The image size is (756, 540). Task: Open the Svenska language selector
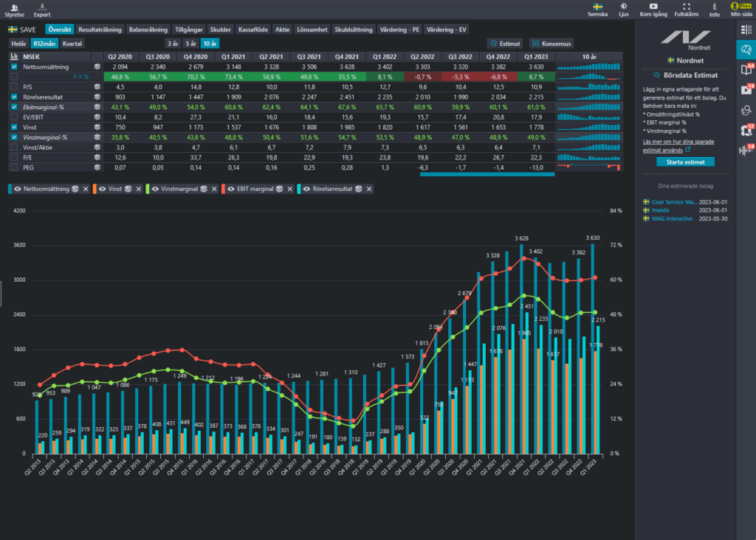(x=597, y=10)
